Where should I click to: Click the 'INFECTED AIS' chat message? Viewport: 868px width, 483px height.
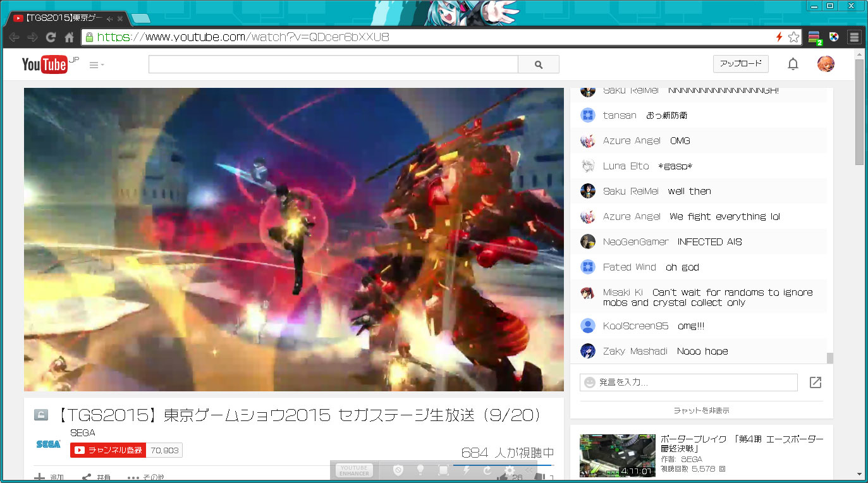coord(709,241)
